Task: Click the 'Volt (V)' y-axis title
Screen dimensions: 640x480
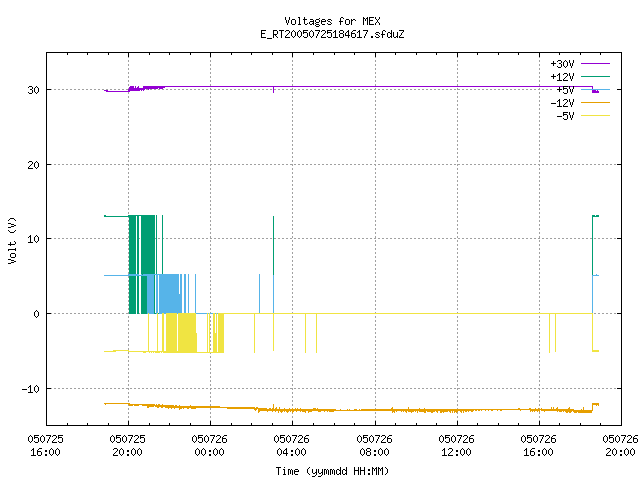Action: pos(12,240)
